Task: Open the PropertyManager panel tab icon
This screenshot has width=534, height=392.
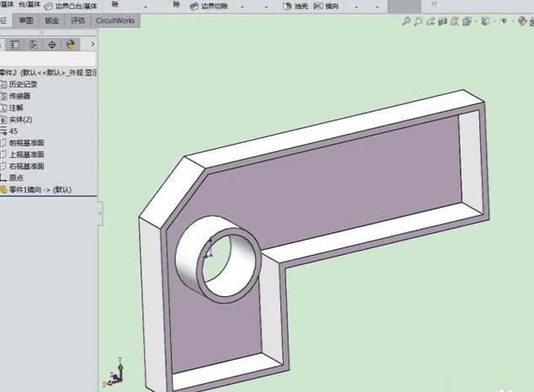Action: click(x=14, y=45)
